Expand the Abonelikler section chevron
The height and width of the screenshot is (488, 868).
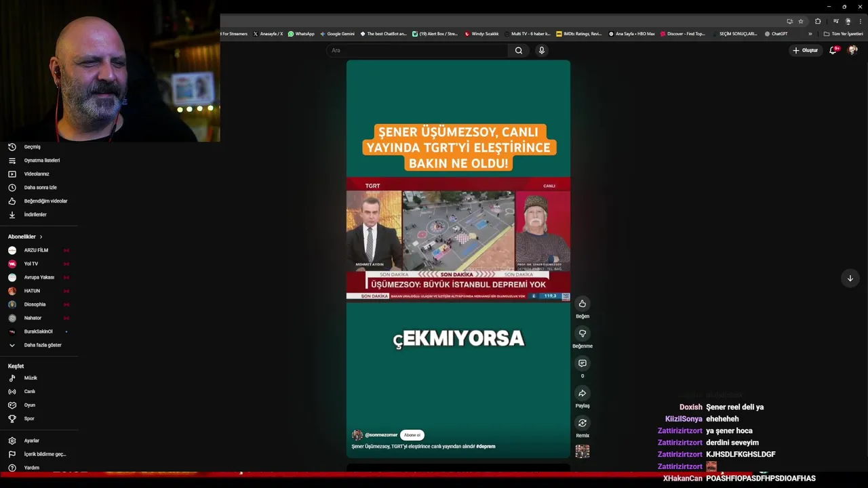pyautogui.click(x=41, y=237)
